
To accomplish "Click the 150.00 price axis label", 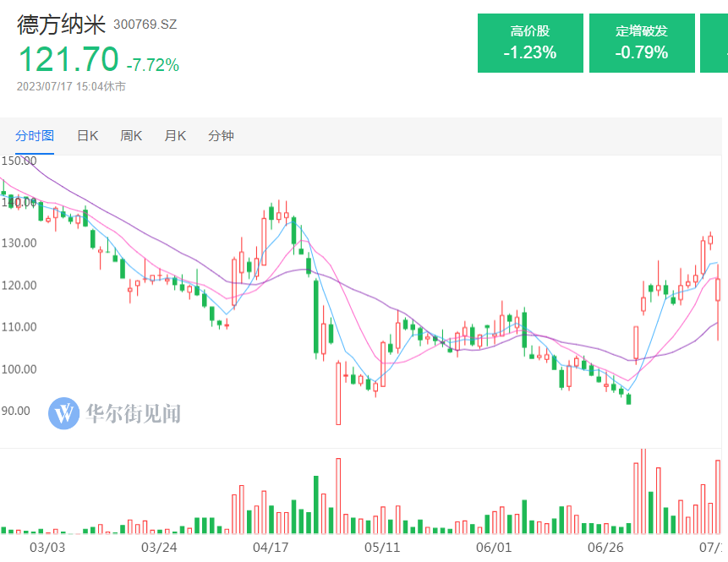I will click(x=19, y=161).
